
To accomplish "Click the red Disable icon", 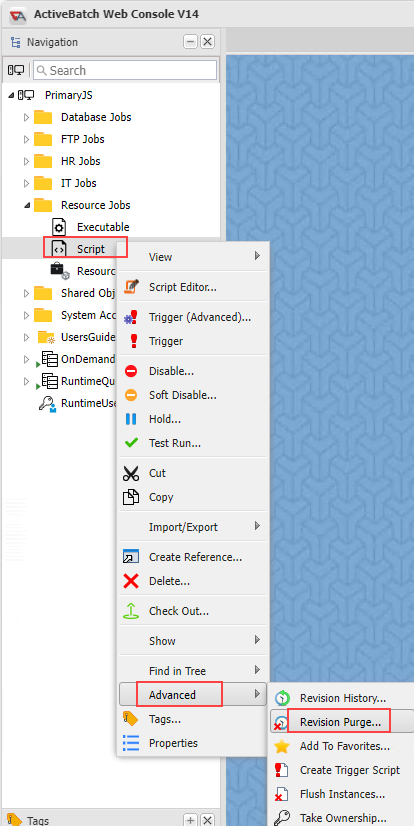I will (x=131, y=371).
